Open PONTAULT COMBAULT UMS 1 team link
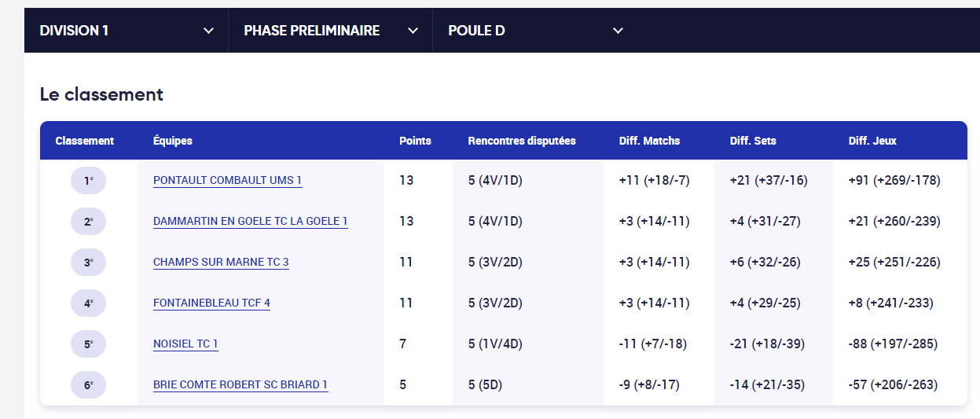 [227, 181]
